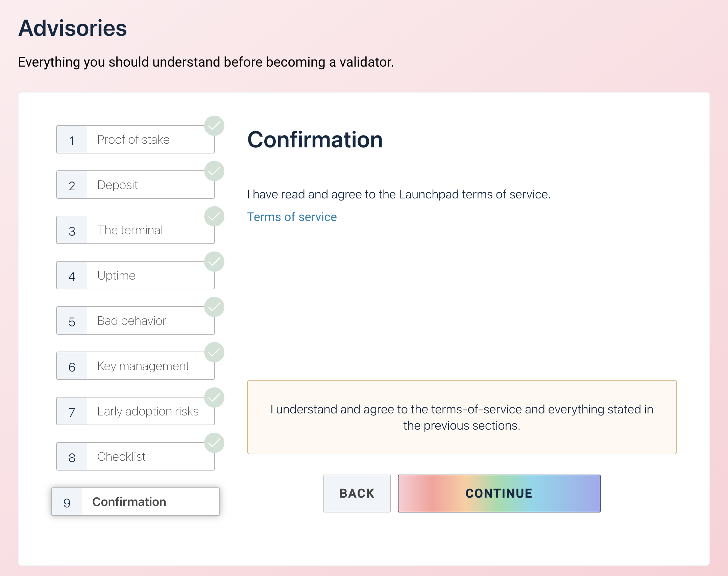Click the checkmark icon on Proof of stake
The image size is (728, 576).
(214, 126)
